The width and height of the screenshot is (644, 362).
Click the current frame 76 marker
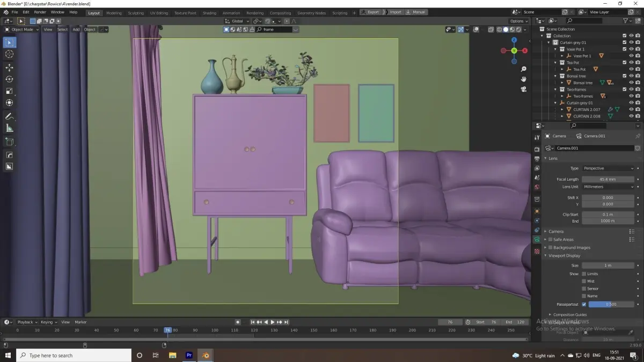pyautogui.click(x=168, y=330)
